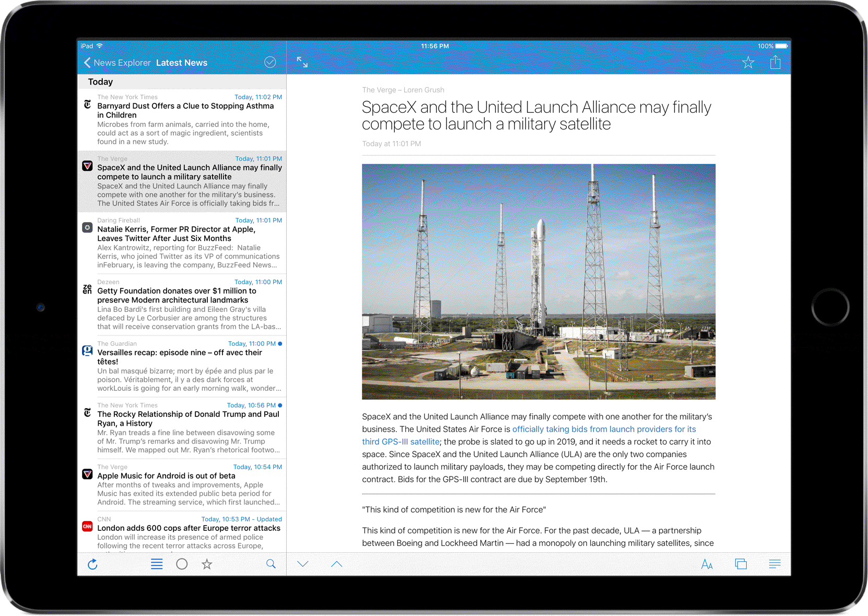Go to next article down chevron
The width and height of the screenshot is (868, 616).
pyautogui.click(x=303, y=564)
